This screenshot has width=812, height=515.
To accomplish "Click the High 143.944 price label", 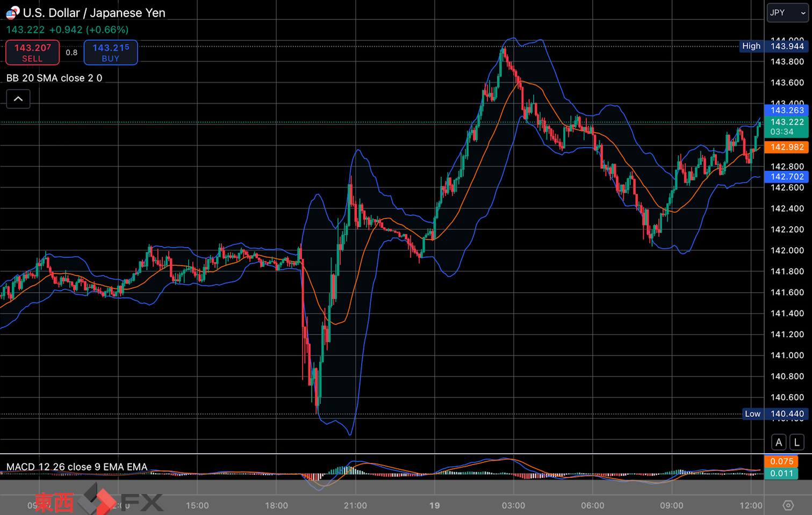I will point(774,46).
